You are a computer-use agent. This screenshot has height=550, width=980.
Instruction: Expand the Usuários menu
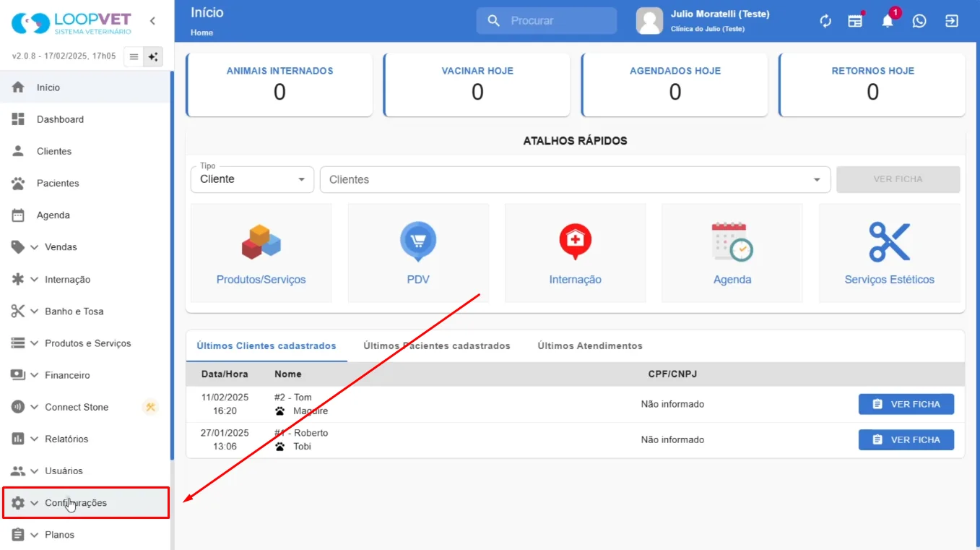(x=85, y=470)
